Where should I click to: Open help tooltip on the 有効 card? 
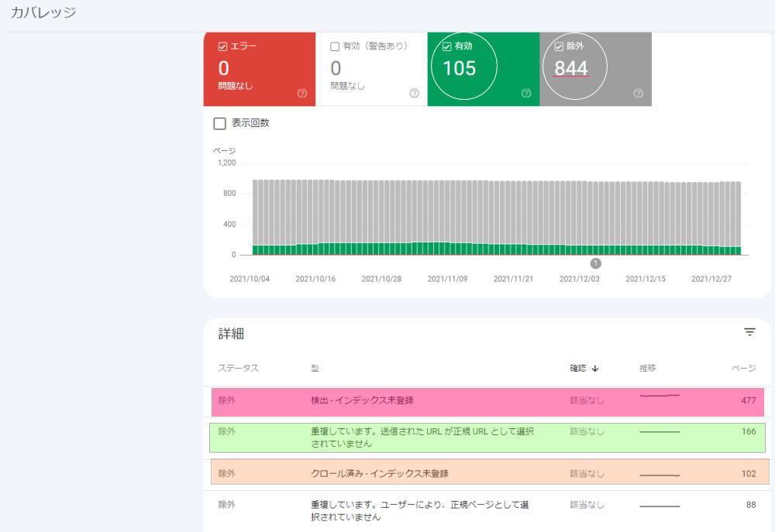coord(525,93)
